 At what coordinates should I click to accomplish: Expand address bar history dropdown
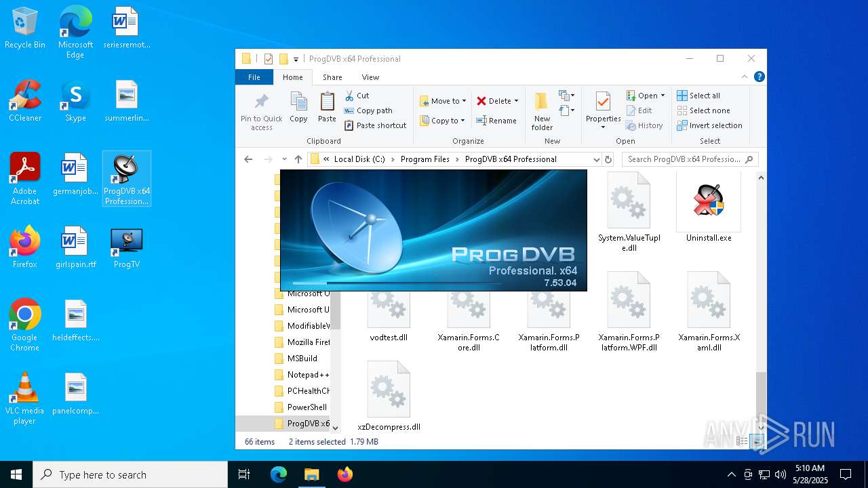click(x=596, y=159)
